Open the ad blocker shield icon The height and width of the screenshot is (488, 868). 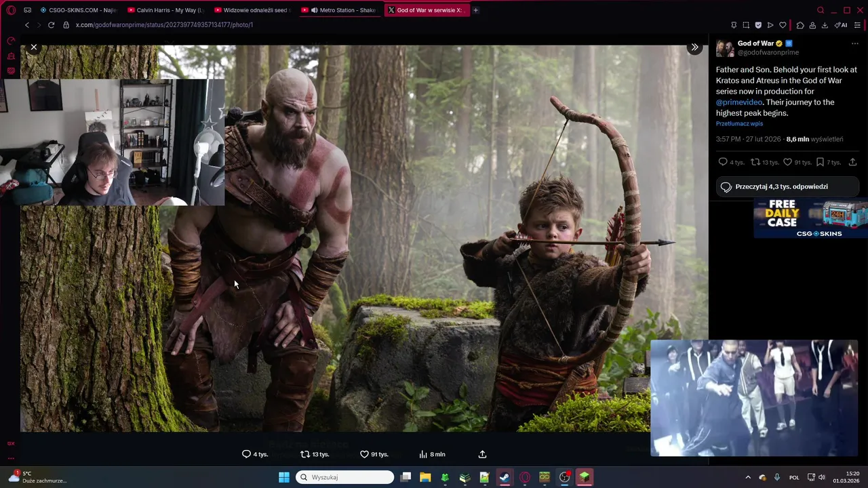click(758, 25)
